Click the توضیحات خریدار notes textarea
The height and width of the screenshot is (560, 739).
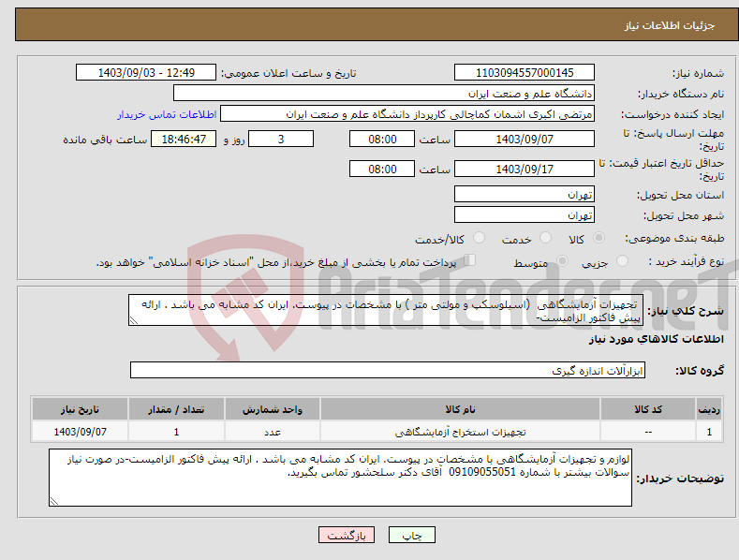[340, 478]
